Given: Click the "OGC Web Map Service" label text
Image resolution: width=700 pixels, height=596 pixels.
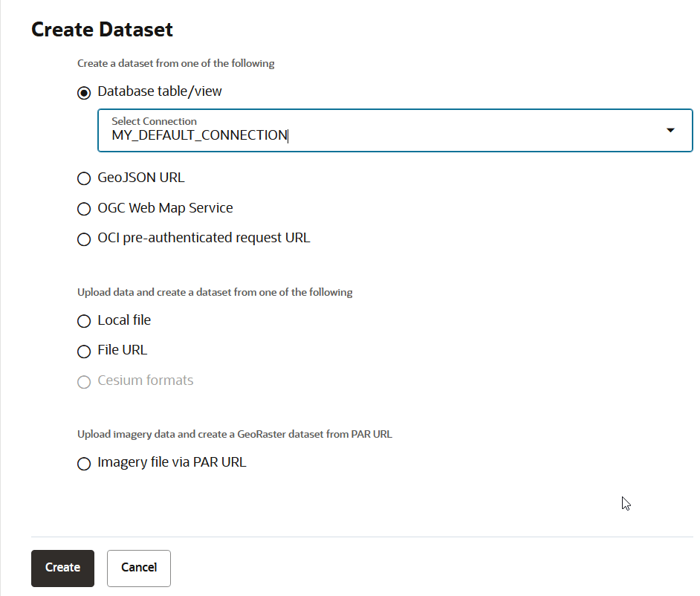Looking at the screenshot, I should click(165, 208).
